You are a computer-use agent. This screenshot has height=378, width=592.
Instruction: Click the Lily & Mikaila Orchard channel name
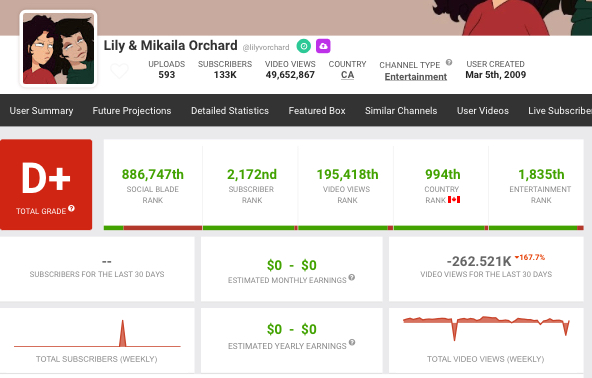171,45
